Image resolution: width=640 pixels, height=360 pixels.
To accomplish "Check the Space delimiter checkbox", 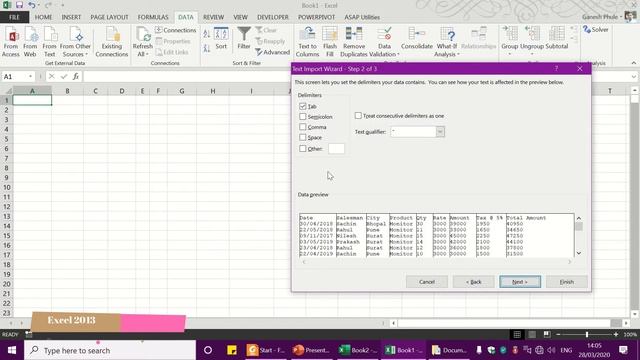I will tap(302, 138).
